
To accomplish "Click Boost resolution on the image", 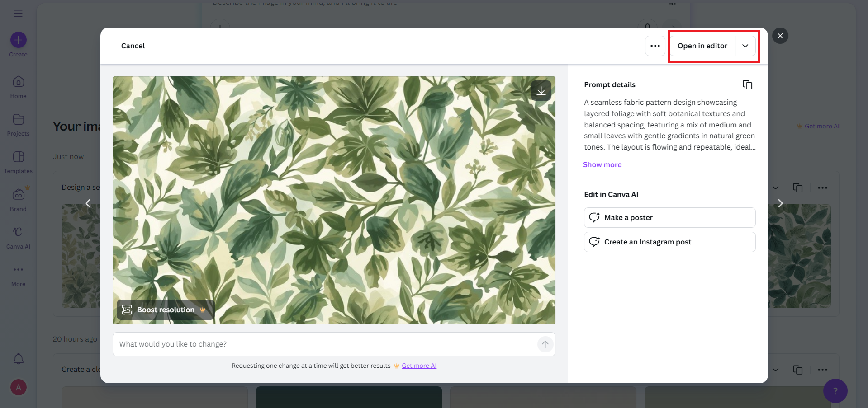I will tap(165, 310).
